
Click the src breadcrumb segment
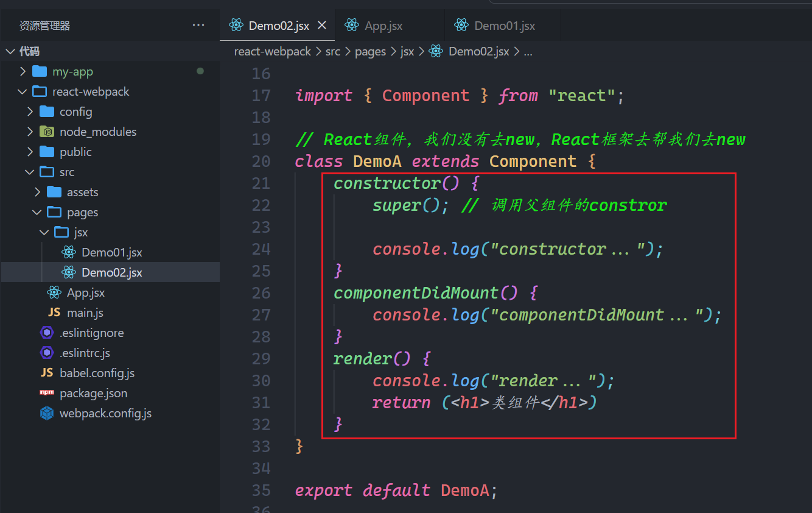333,52
